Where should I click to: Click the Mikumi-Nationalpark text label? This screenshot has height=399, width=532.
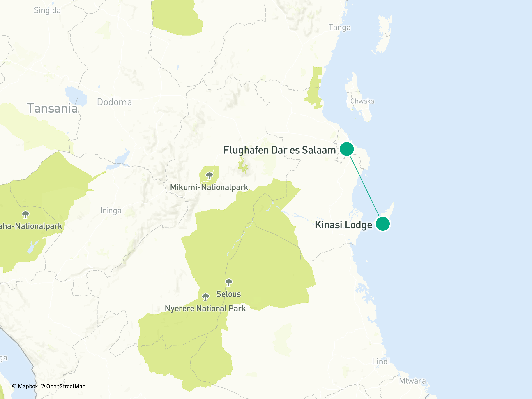coord(209,187)
